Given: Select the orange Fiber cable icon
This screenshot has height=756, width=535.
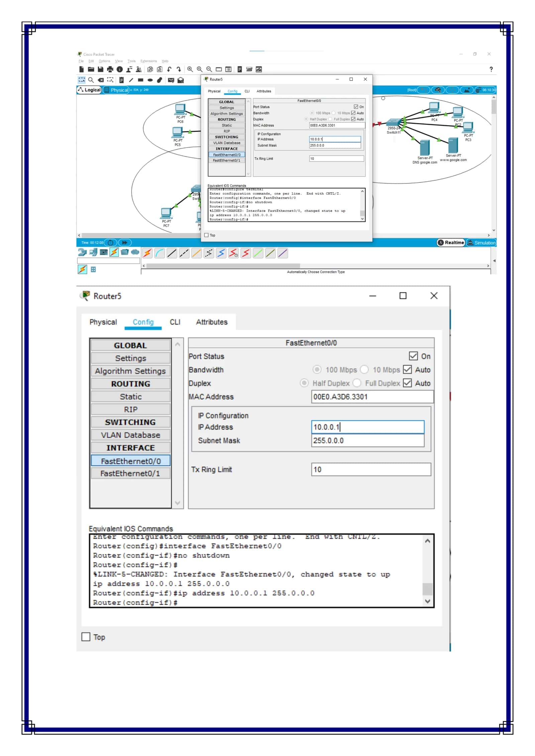Looking at the screenshot, I should pos(197,253).
